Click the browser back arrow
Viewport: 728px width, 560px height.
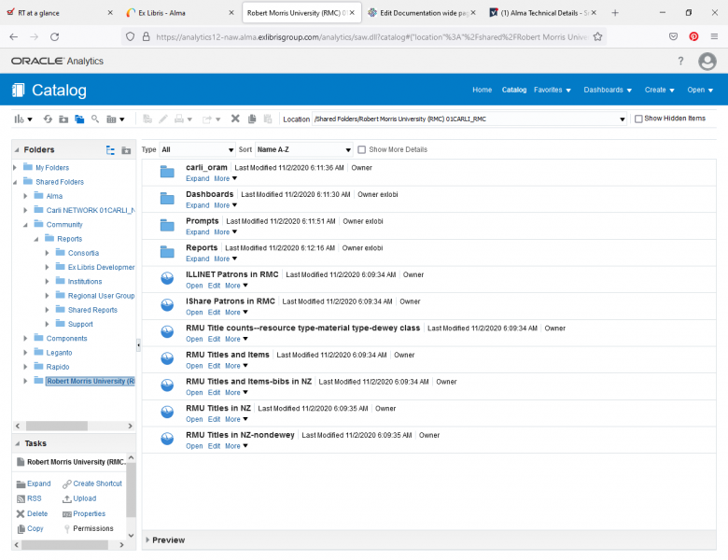coord(13,36)
